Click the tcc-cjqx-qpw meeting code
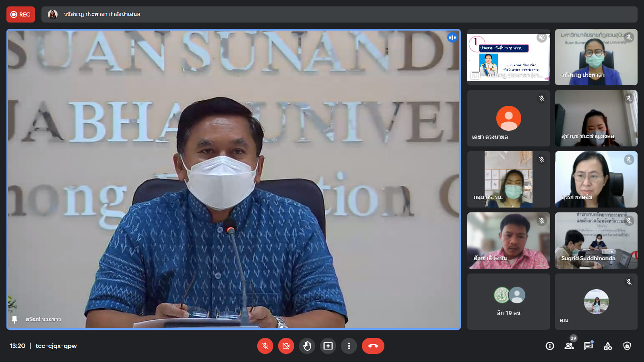This screenshot has width=644, height=362. (x=56, y=346)
